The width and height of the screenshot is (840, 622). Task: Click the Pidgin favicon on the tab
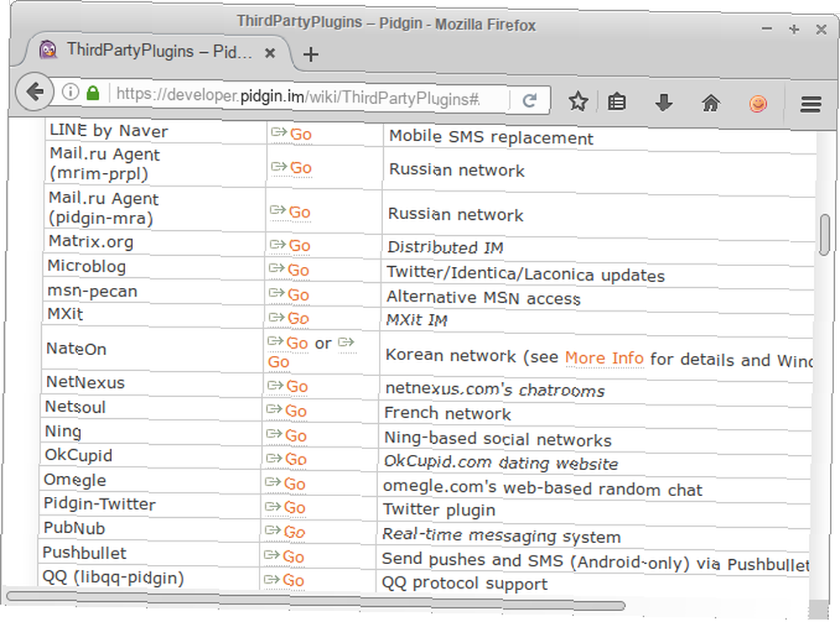(x=48, y=50)
